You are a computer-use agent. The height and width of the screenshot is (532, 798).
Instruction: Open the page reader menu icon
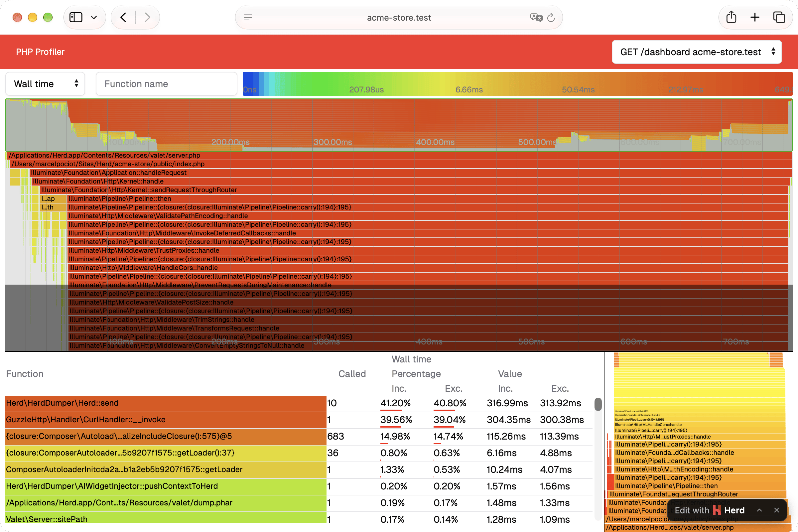(248, 17)
